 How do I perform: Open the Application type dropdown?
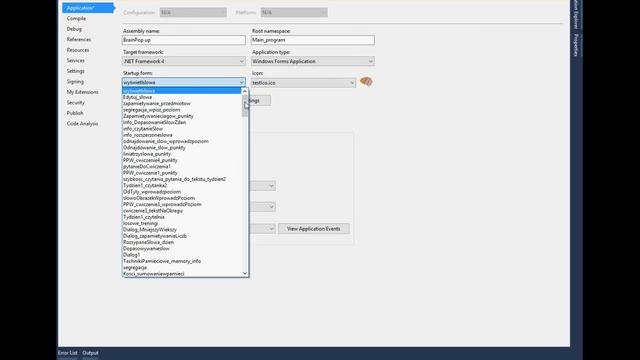click(313, 61)
